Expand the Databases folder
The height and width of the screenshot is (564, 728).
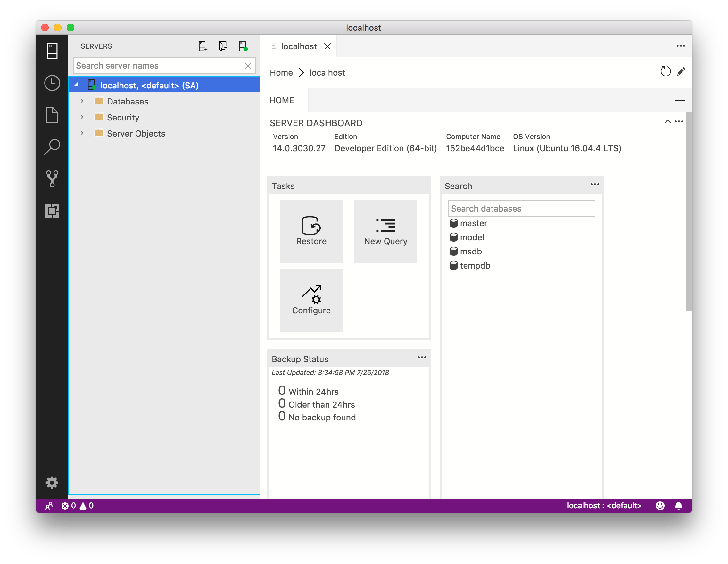pos(82,101)
